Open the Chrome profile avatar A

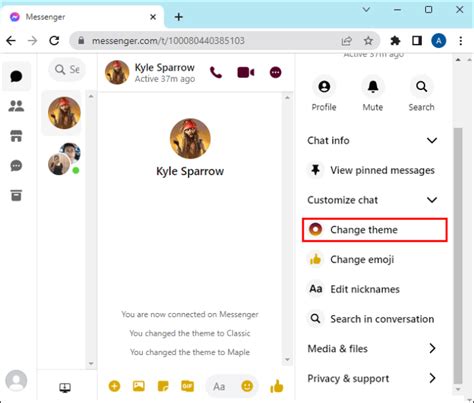tap(438, 41)
